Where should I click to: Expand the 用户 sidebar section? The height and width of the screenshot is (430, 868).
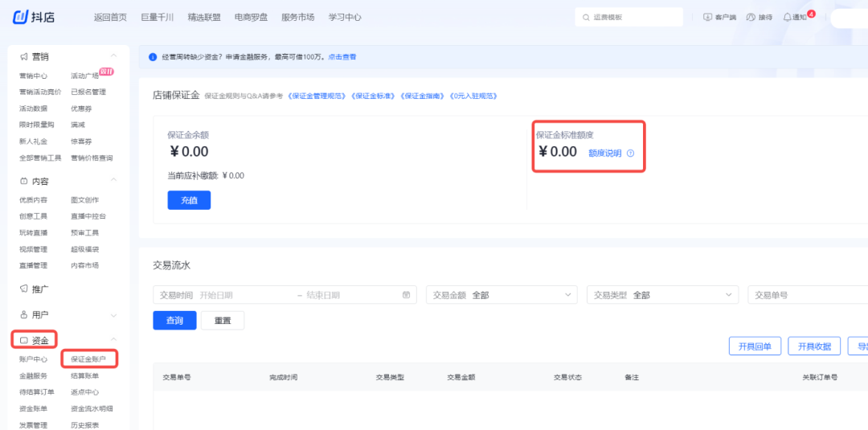113,315
